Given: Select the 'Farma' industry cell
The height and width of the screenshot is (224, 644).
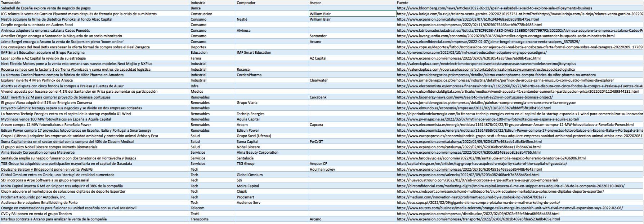Looking at the screenshot, I should (213, 58).
